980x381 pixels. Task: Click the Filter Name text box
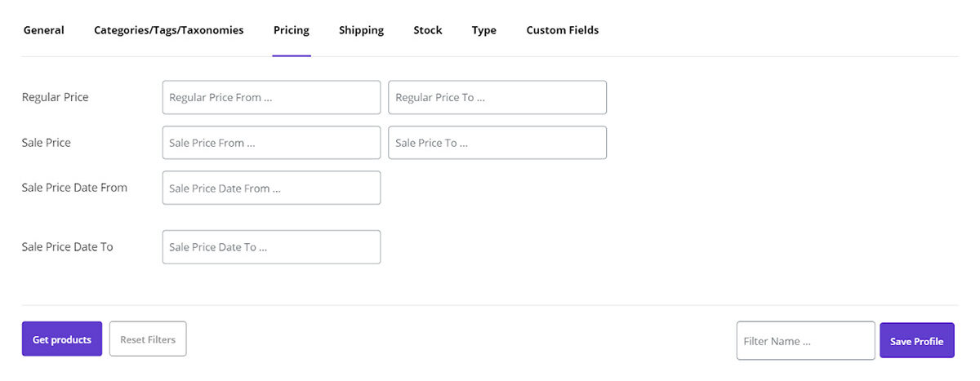(x=805, y=341)
